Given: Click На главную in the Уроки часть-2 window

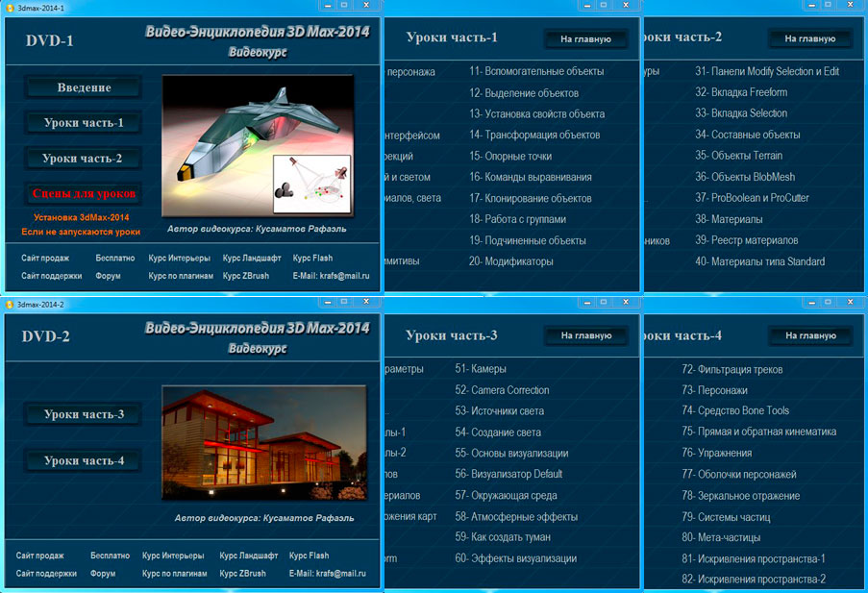Looking at the screenshot, I should click(810, 38).
